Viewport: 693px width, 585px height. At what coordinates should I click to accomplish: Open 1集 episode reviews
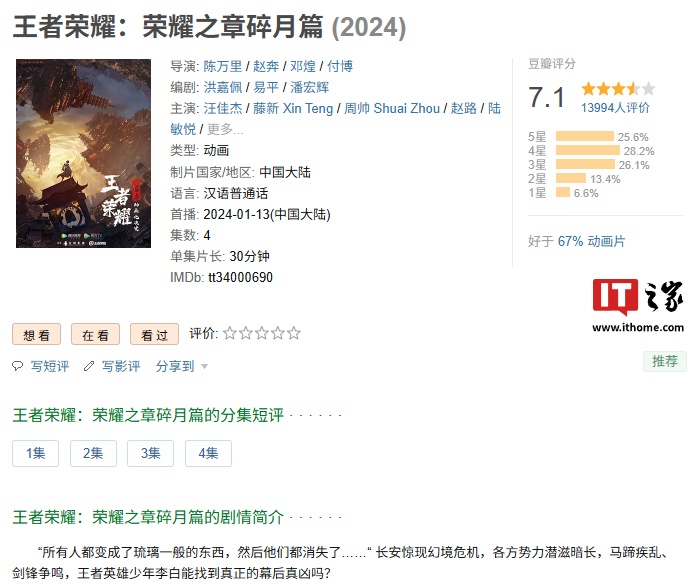pos(35,453)
